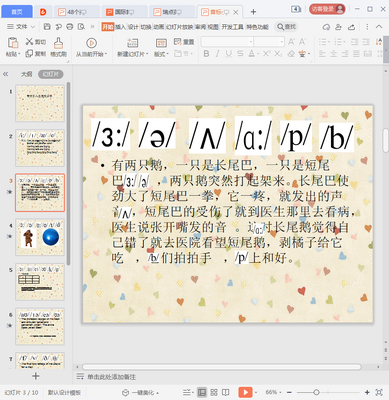
Task: Toggle Bold formatting
Action: click(206, 53)
